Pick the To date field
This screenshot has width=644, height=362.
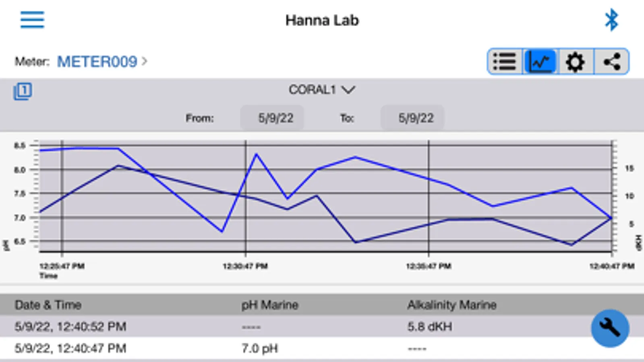click(416, 118)
